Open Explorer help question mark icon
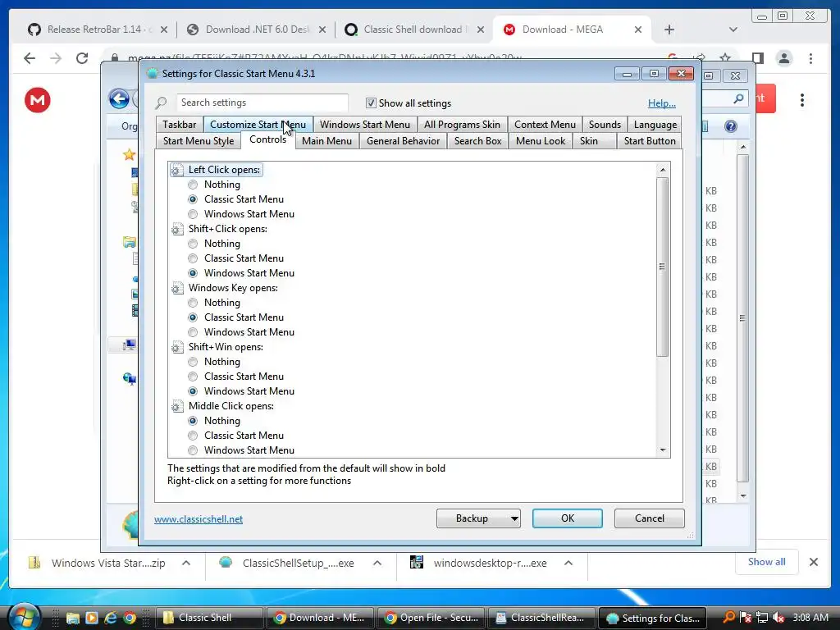The width and height of the screenshot is (840, 630). point(731,126)
